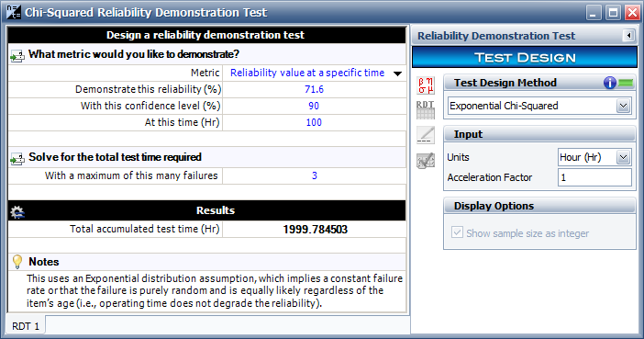Open the Test Design Method dropdown
This screenshot has height=339, width=644.
[x=623, y=107]
